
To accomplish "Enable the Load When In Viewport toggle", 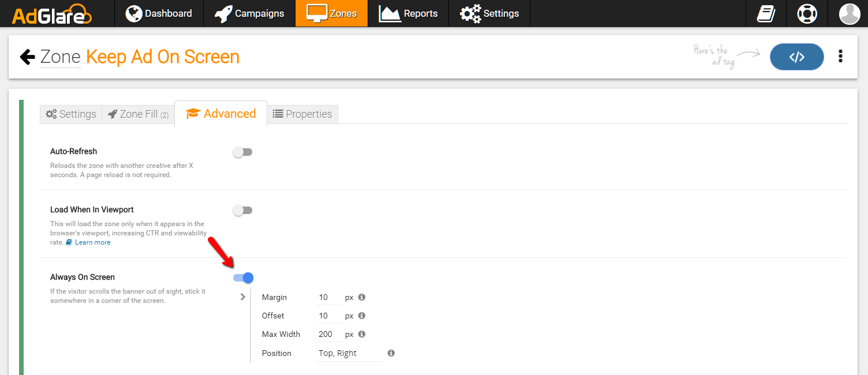I will (x=242, y=211).
